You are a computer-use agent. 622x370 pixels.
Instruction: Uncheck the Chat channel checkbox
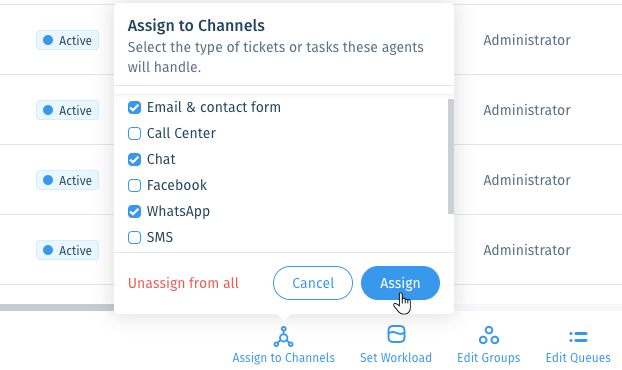point(134,159)
